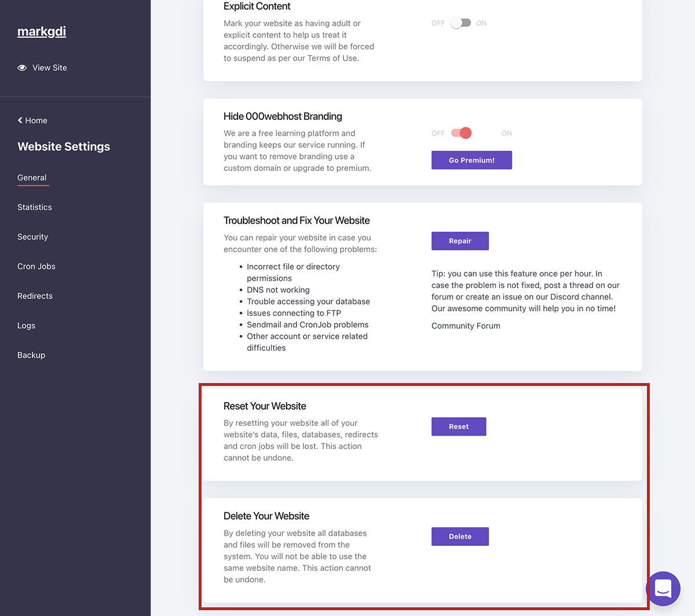695x616 pixels.
Task: Toggle the Explicit Content switch
Action: point(461,23)
